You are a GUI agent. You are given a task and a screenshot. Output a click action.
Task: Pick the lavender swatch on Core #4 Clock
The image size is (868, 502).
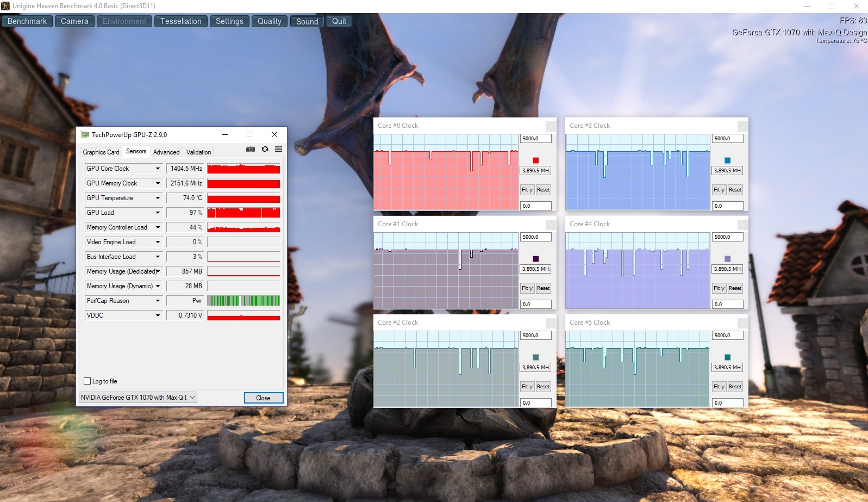tap(728, 259)
